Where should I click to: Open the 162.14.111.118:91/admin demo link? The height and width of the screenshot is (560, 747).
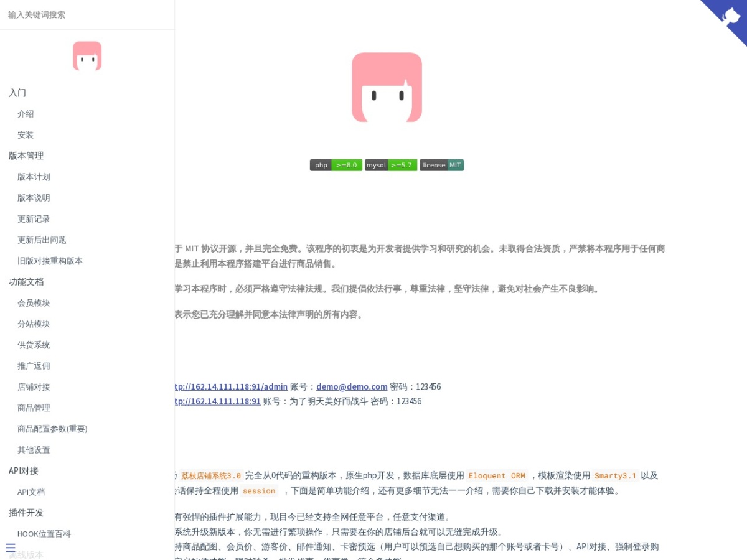(231, 387)
